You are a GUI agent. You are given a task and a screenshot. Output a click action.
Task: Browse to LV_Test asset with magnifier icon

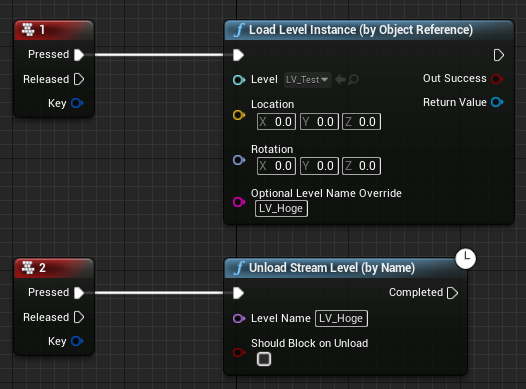(353, 80)
